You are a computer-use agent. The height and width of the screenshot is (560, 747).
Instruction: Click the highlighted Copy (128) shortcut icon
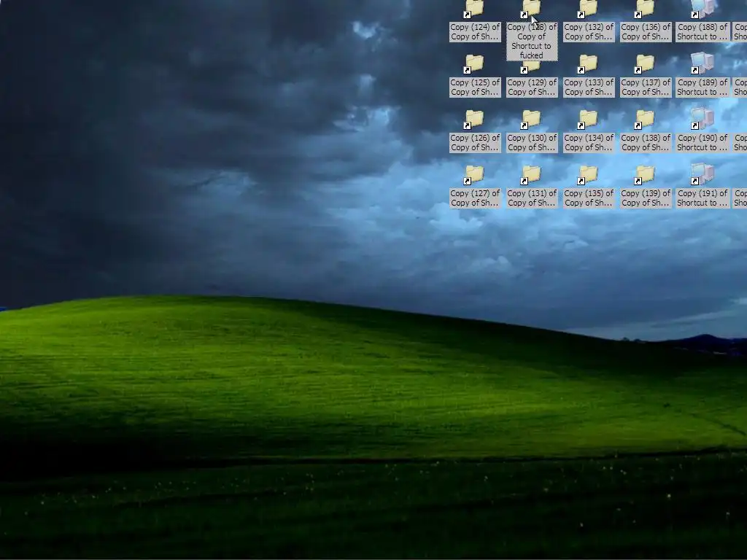coord(531,9)
